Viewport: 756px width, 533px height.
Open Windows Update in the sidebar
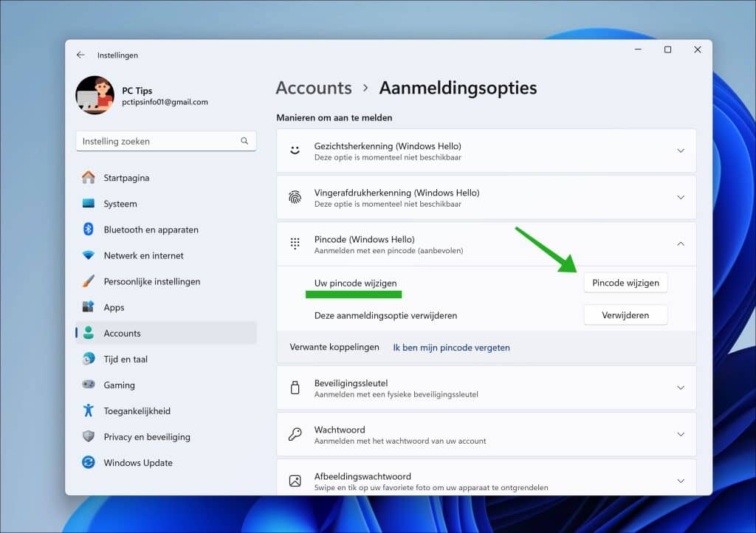coord(166,463)
